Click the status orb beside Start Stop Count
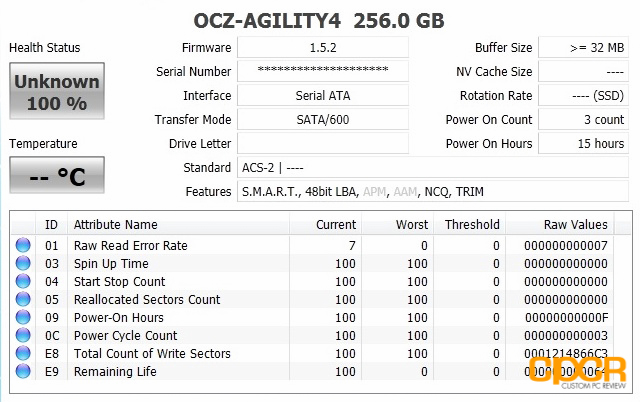 pos(23,281)
